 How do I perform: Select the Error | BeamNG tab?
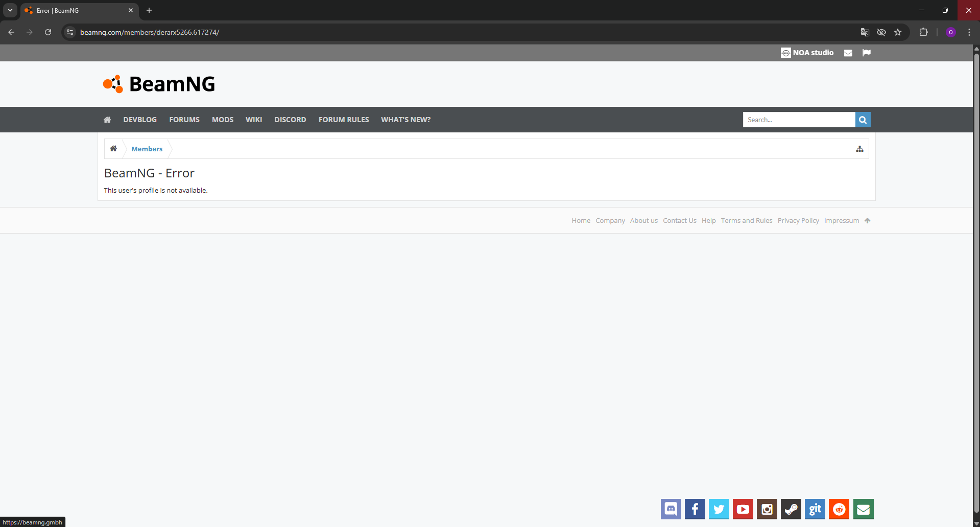79,10
